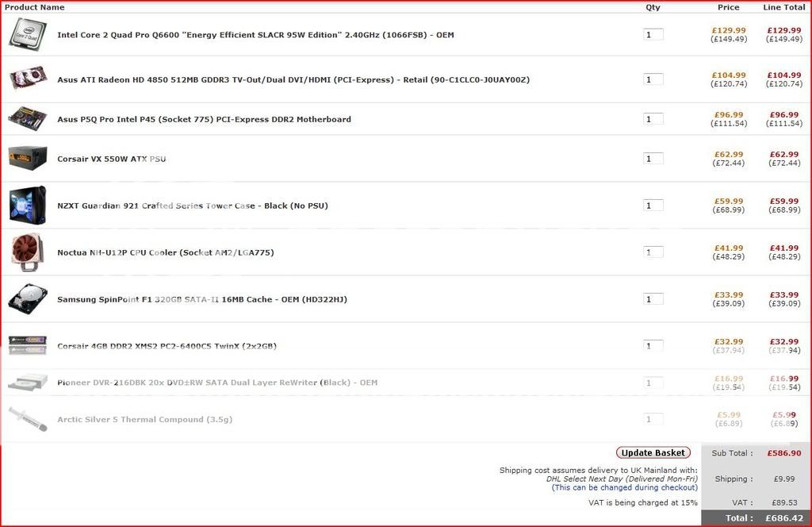
Task: Click the Samsung SpinPoint F1 hard drive image
Action: [28, 299]
